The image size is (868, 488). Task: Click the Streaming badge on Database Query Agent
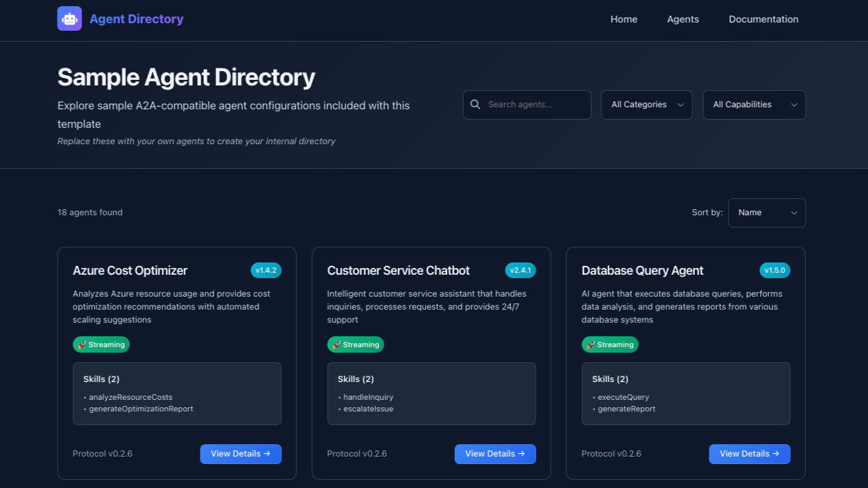(609, 344)
